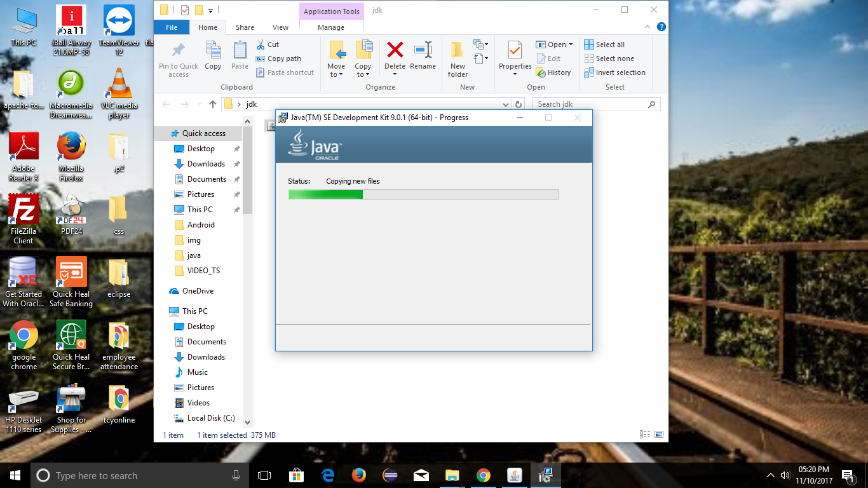Click the taskbar microphone icon
Image resolution: width=868 pixels, height=488 pixels.
pyautogui.click(x=236, y=475)
